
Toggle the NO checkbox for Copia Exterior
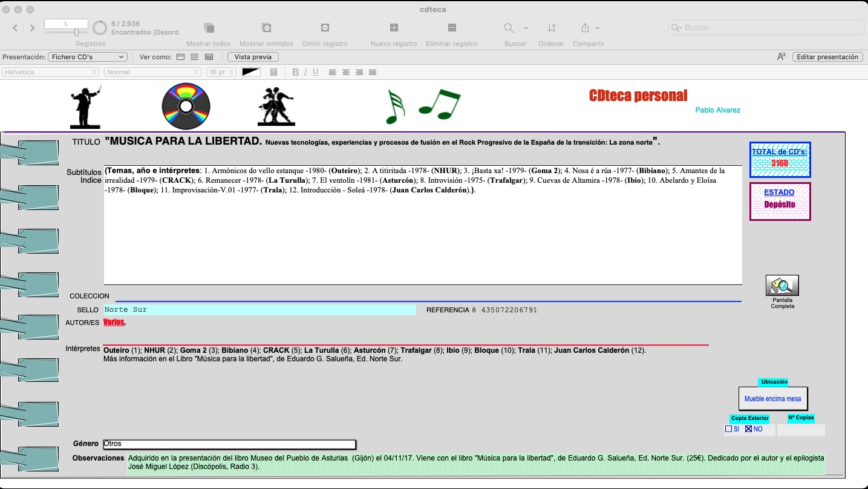pyautogui.click(x=748, y=429)
